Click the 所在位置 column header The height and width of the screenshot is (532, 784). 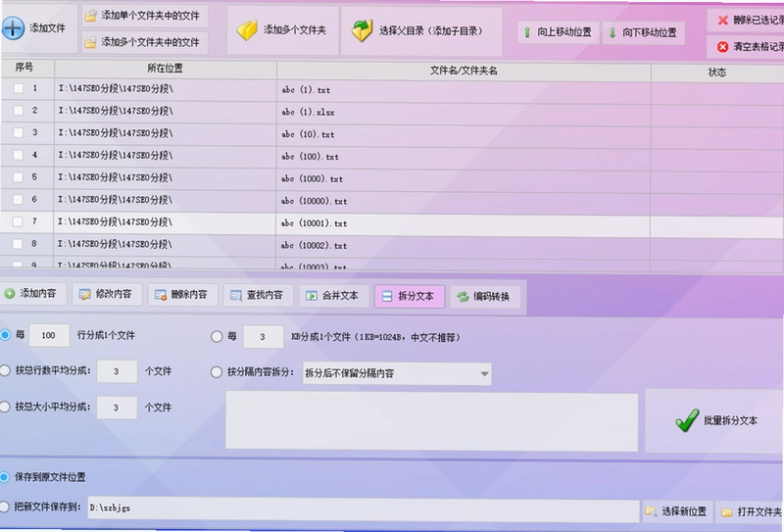coord(165,69)
